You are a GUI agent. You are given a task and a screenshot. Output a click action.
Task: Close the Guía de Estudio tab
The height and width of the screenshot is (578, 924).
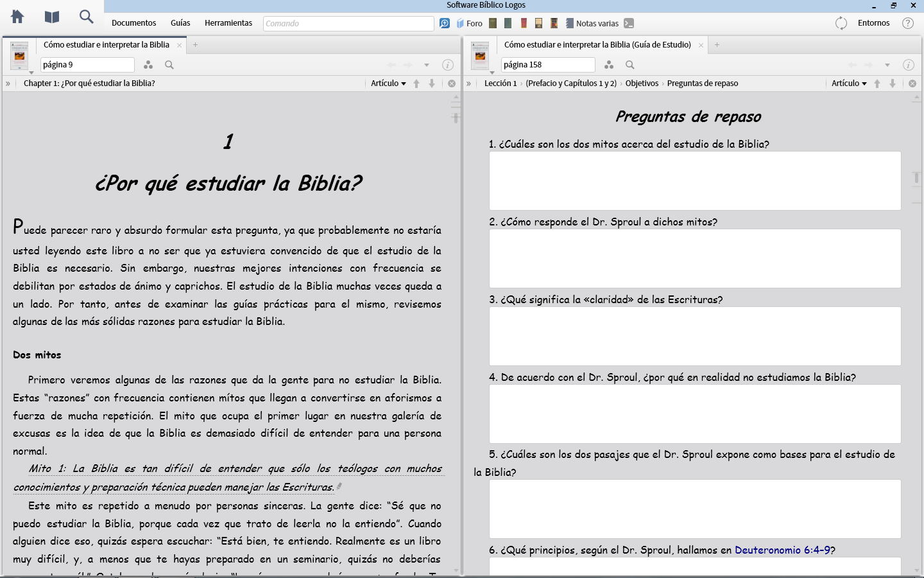click(x=701, y=45)
